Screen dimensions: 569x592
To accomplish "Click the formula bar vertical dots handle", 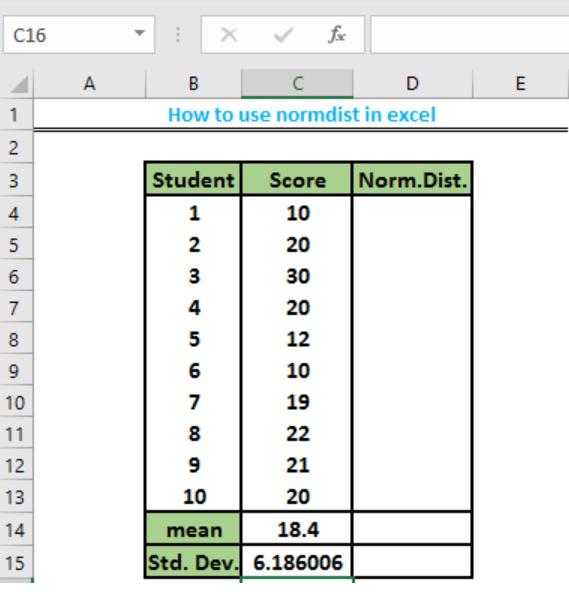I will click(x=178, y=35).
